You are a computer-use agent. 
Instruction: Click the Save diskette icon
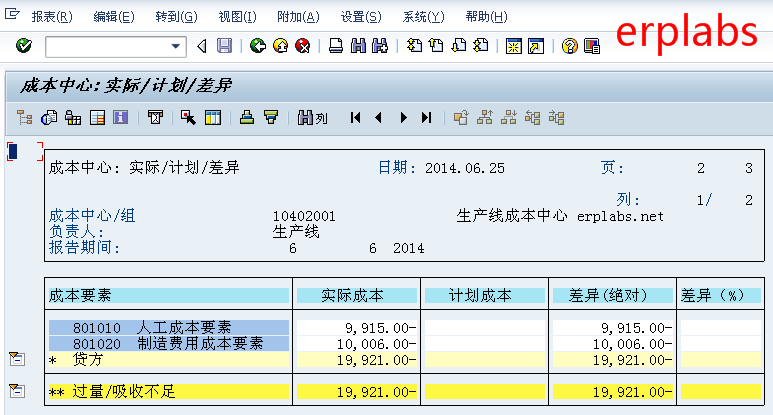pyautogui.click(x=224, y=46)
